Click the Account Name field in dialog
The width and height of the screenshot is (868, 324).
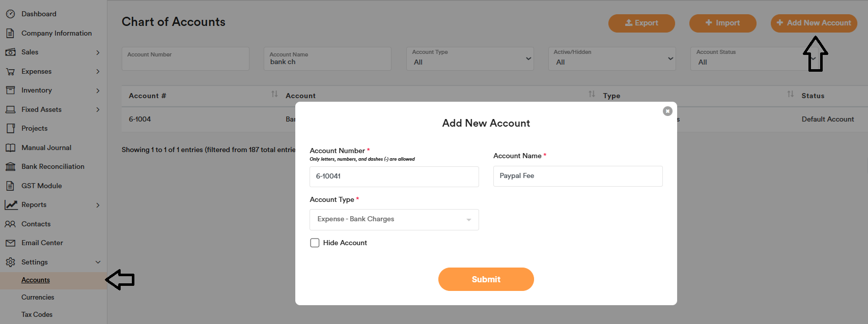[x=578, y=176]
